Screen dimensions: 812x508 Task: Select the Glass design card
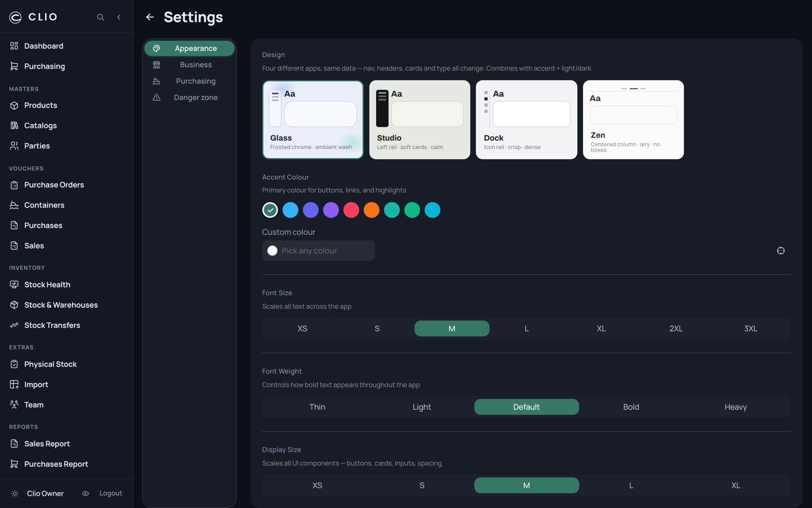point(313,120)
